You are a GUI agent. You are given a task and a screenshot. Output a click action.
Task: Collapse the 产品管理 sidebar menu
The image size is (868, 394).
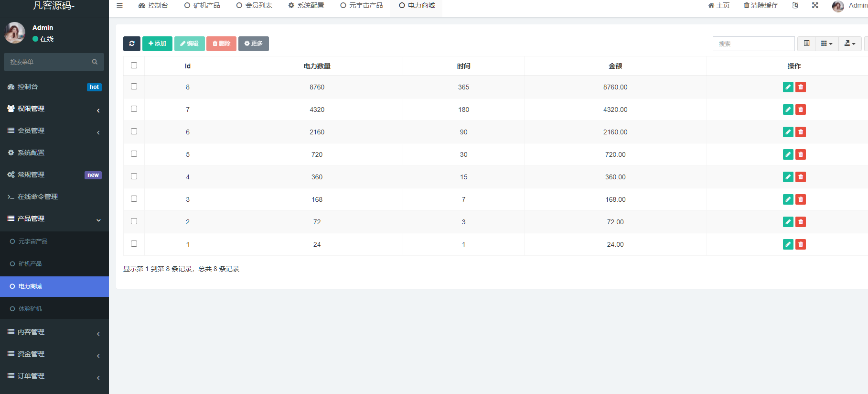pos(54,219)
